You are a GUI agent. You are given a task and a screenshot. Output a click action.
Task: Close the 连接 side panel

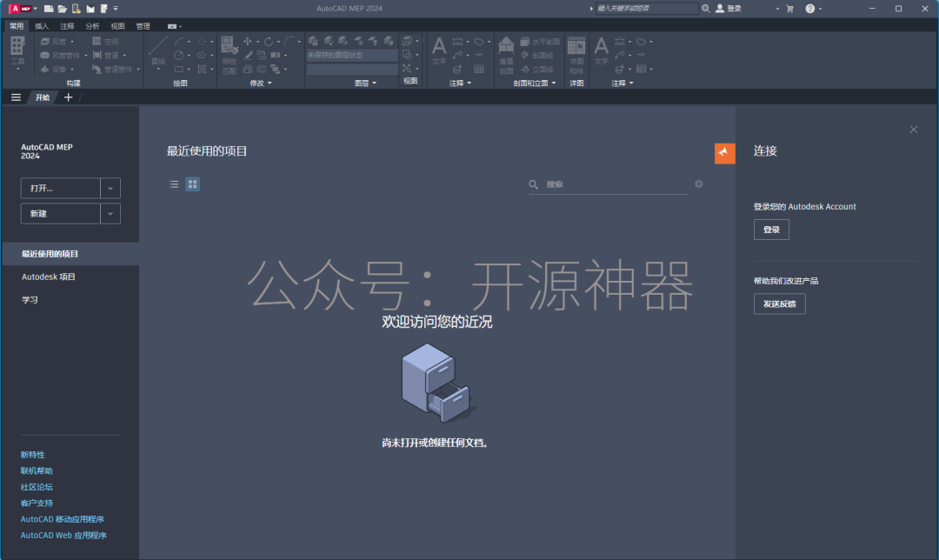[x=913, y=130]
